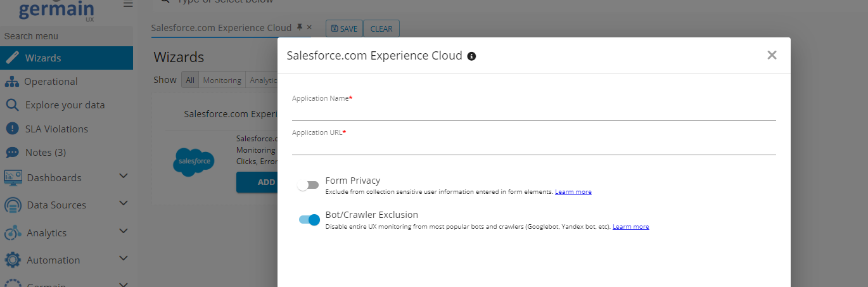The height and width of the screenshot is (287, 868).
Task: Close the Salesforce.com Experience Cloud tab
Action: pos(309,28)
